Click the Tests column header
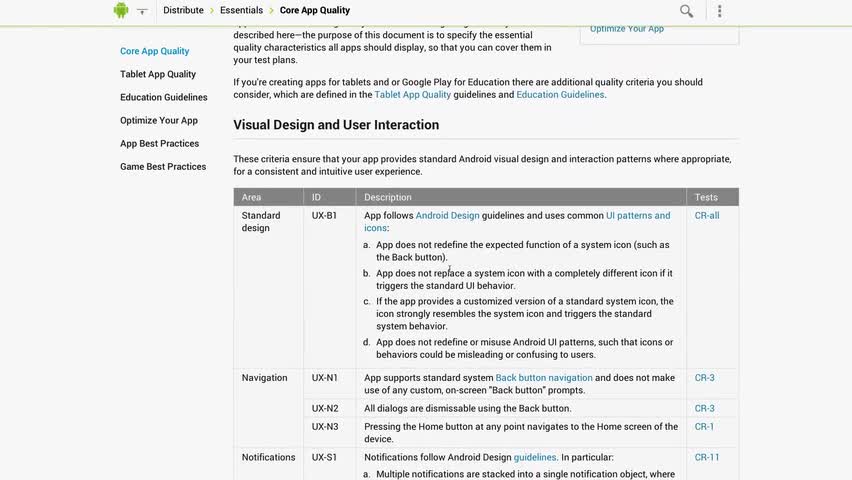The width and height of the screenshot is (852, 480). click(x=706, y=197)
